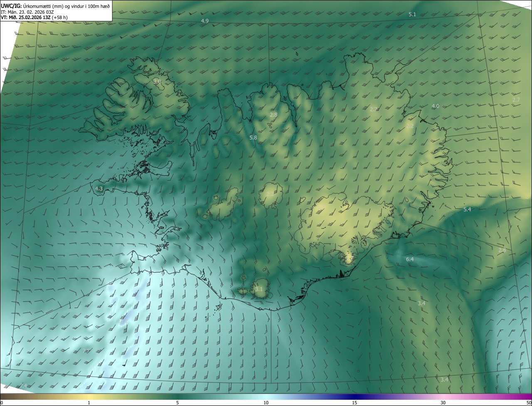
Task: Pick the dark navy color above tick 15
Action: click(x=355, y=396)
